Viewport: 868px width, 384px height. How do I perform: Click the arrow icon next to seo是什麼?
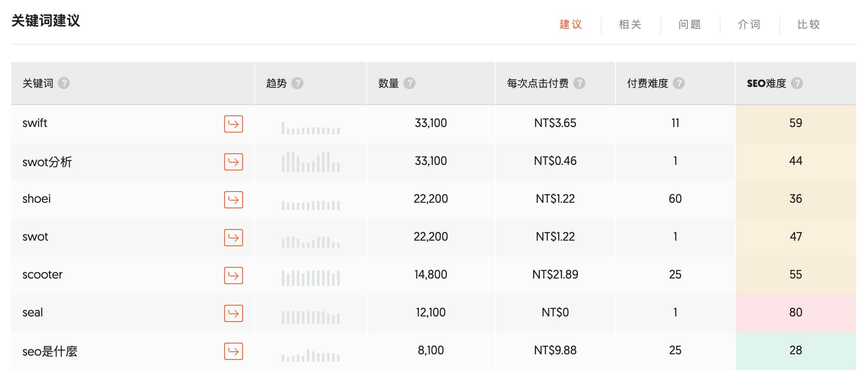(233, 351)
